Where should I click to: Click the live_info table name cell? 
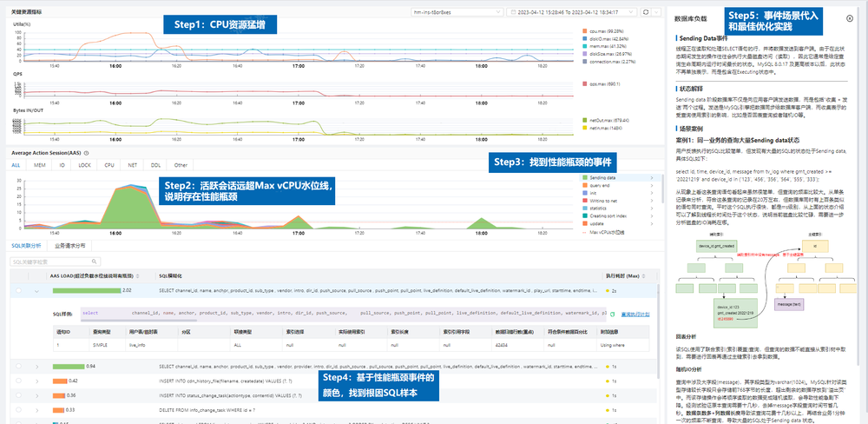pos(137,345)
